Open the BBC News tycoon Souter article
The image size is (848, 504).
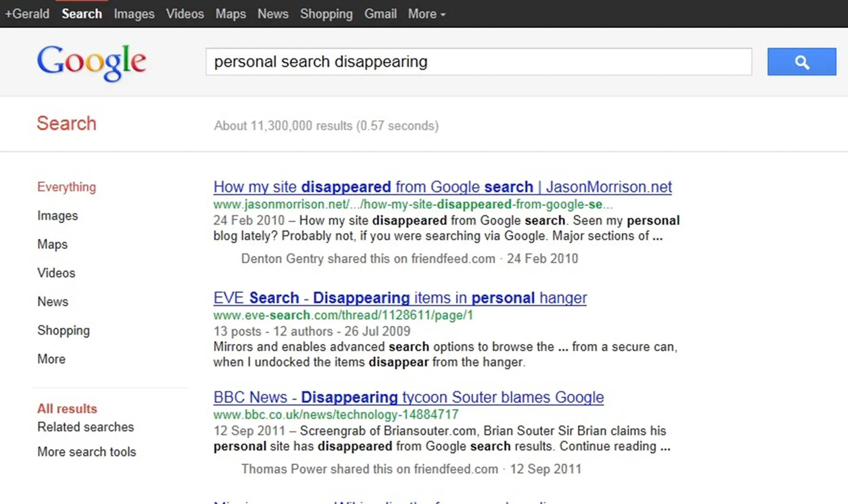point(408,397)
